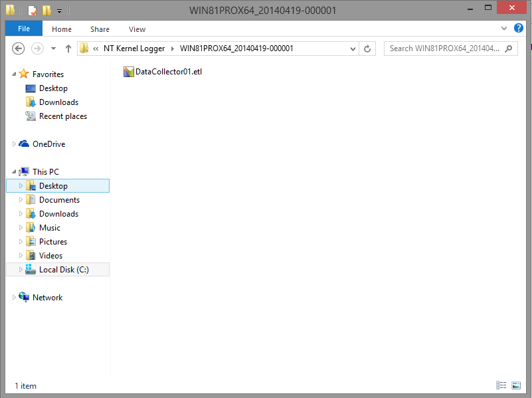Select Downloads under This PC
This screenshot has width=532, height=398.
58,214
